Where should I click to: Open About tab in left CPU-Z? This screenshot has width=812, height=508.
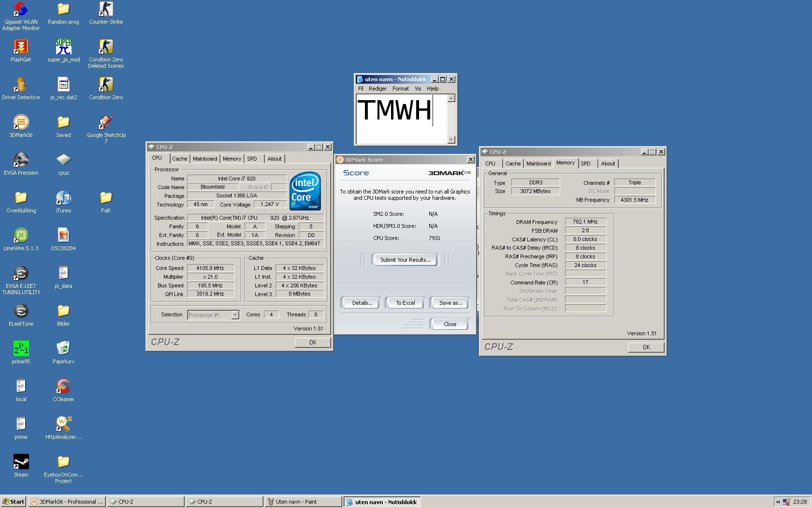click(x=275, y=159)
